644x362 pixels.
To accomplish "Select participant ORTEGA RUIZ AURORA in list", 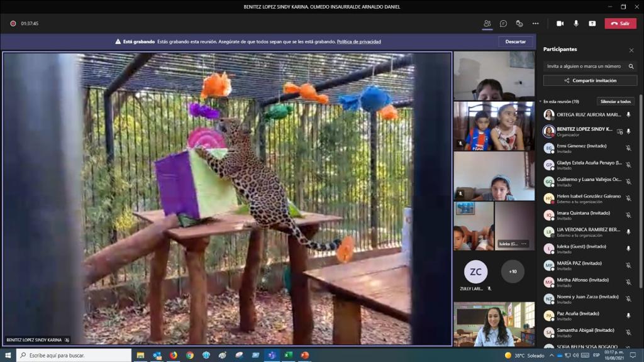I will tap(589, 114).
